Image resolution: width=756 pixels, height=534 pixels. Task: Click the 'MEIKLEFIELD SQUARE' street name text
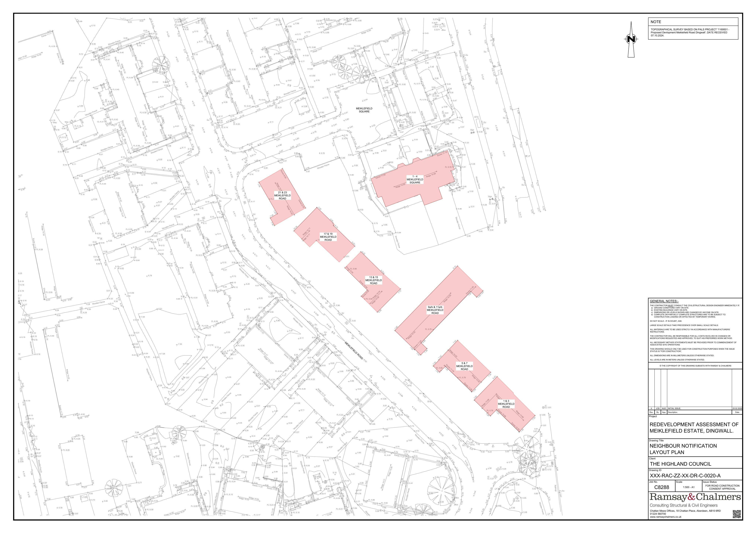click(x=364, y=110)
